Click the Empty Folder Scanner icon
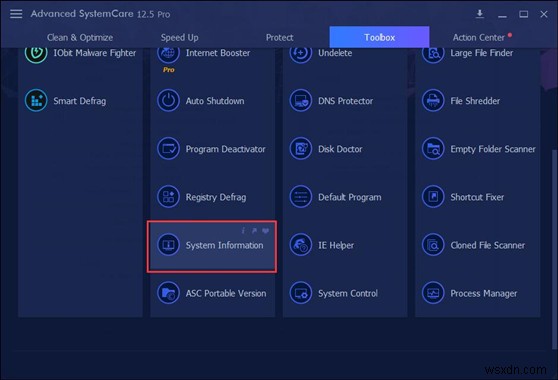The height and width of the screenshot is (380, 558). pyautogui.click(x=433, y=149)
